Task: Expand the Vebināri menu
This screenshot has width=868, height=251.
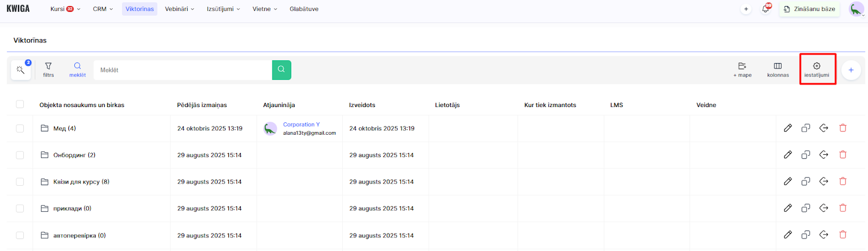Action: [x=179, y=9]
